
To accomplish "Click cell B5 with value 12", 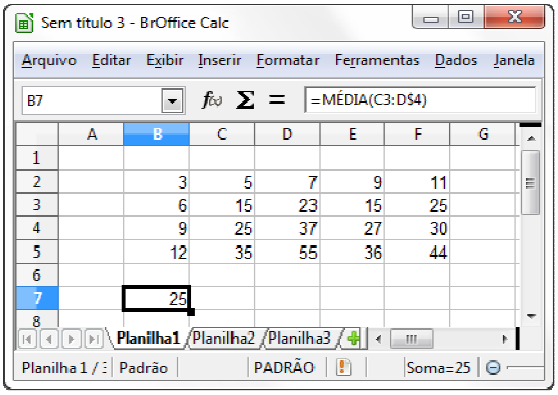I will [x=157, y=251].
